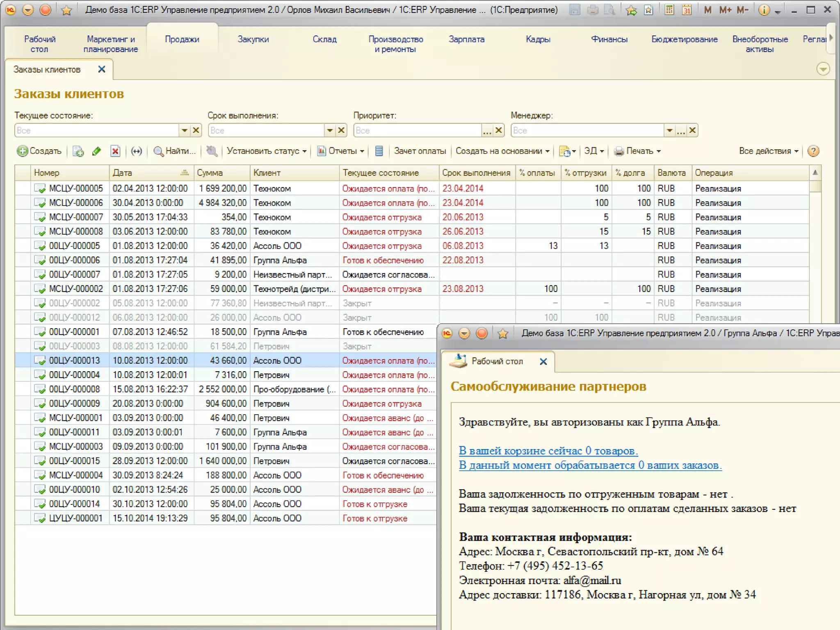840x630 pixels.
Task: Click the orange help question mark icon
Action: tap(813, 151)
